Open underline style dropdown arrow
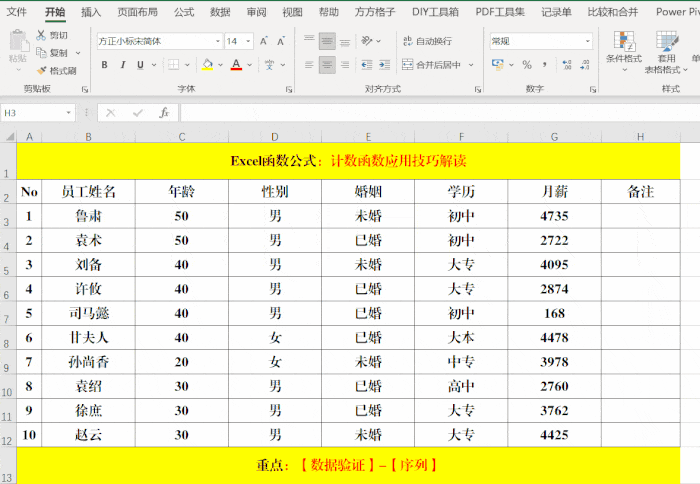700x484 pixels. [x=154, y=65]
